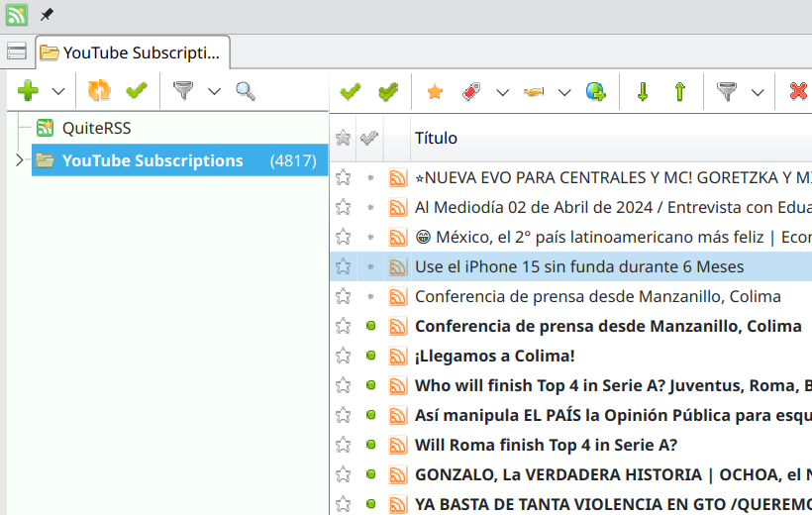Open YA BASTA DE TANTA VIOLENCIA EN GTO news
Image resolution: width=812 pixels, height=515 pixels.
tap(613, 504)
